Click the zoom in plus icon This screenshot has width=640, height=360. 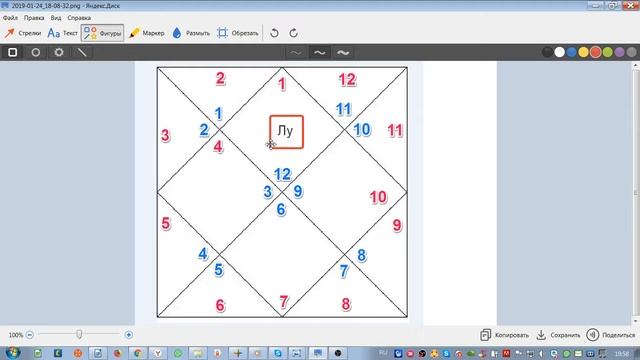point(129,335)
